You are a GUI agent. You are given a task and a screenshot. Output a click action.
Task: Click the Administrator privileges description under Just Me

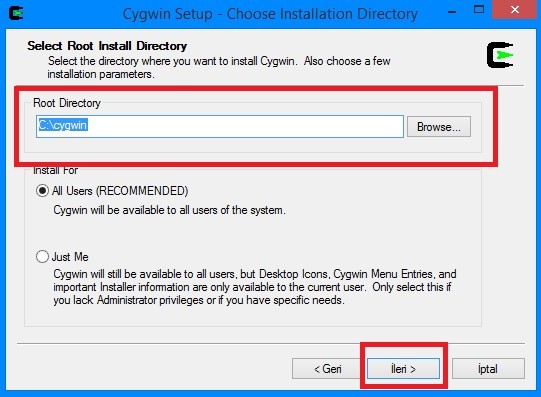click(x=255, y=287)
